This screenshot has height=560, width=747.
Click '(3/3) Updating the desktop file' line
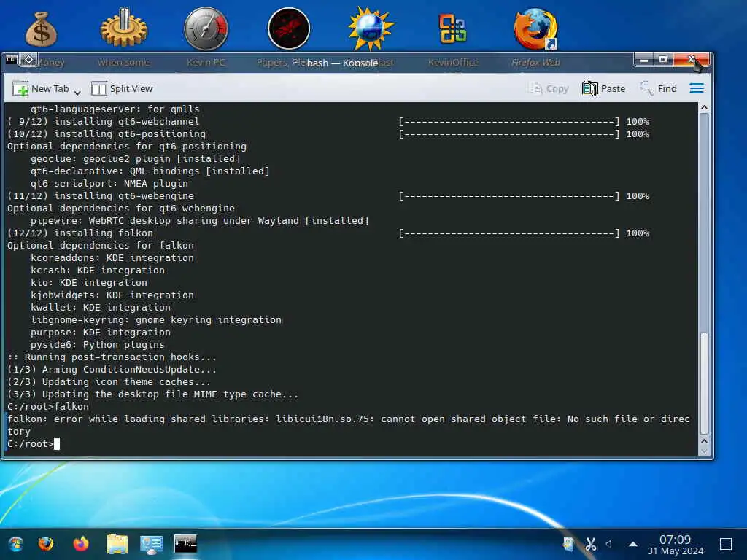152,394
